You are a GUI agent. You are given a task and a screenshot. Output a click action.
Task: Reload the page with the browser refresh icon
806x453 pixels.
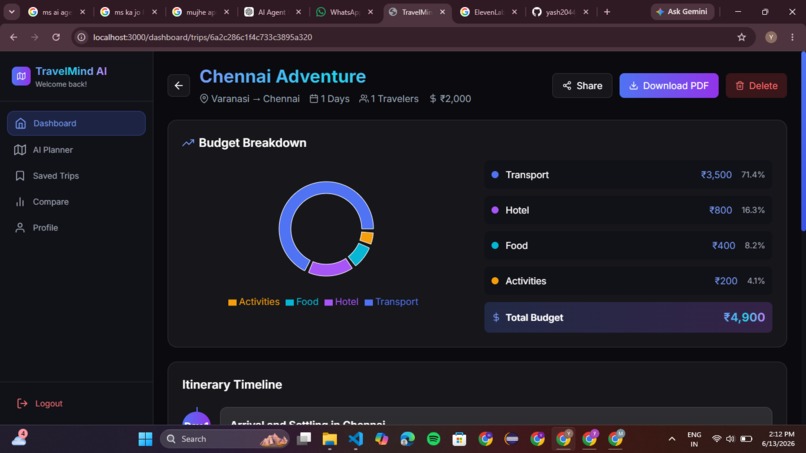tap(56, 37)
